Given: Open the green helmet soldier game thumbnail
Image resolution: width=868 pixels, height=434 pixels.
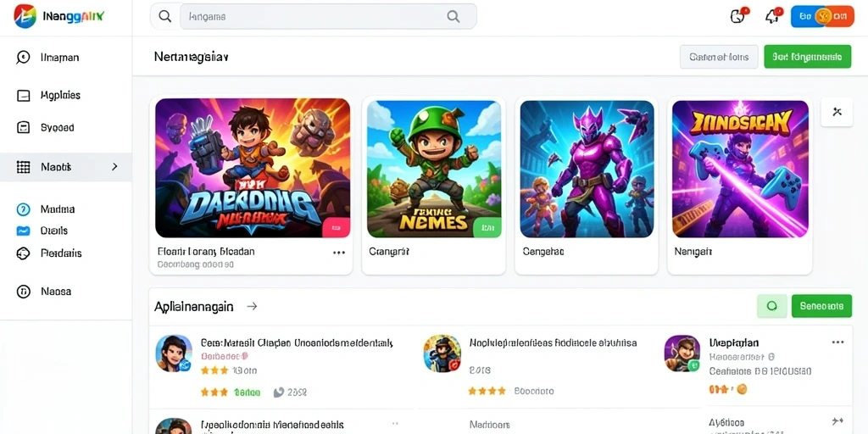Looking at the screenshot, I should pyautogui.click(x=434, y=169).
